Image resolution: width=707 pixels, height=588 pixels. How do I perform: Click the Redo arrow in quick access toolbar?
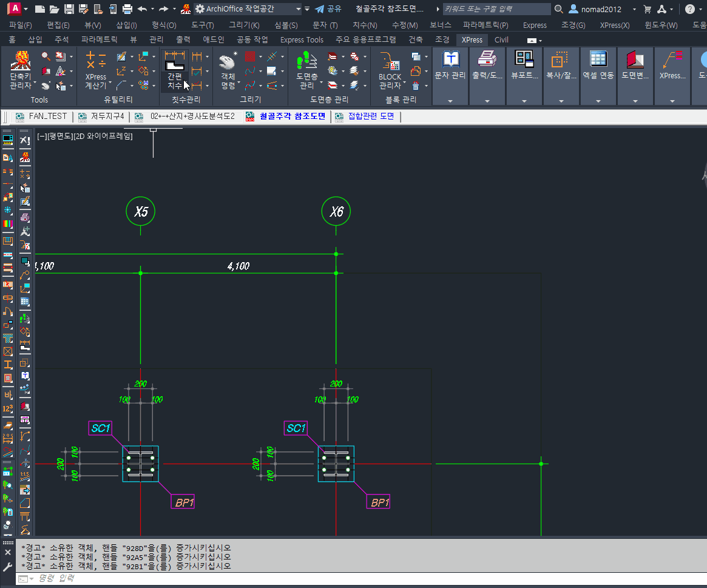(164, 9)
